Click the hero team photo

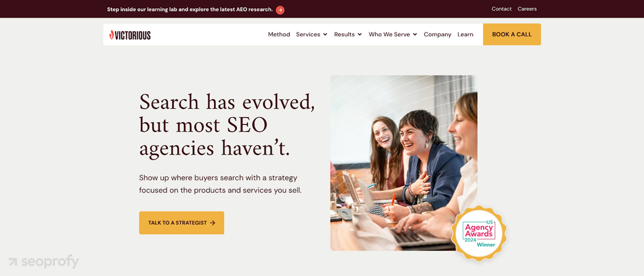coord(404,163)
